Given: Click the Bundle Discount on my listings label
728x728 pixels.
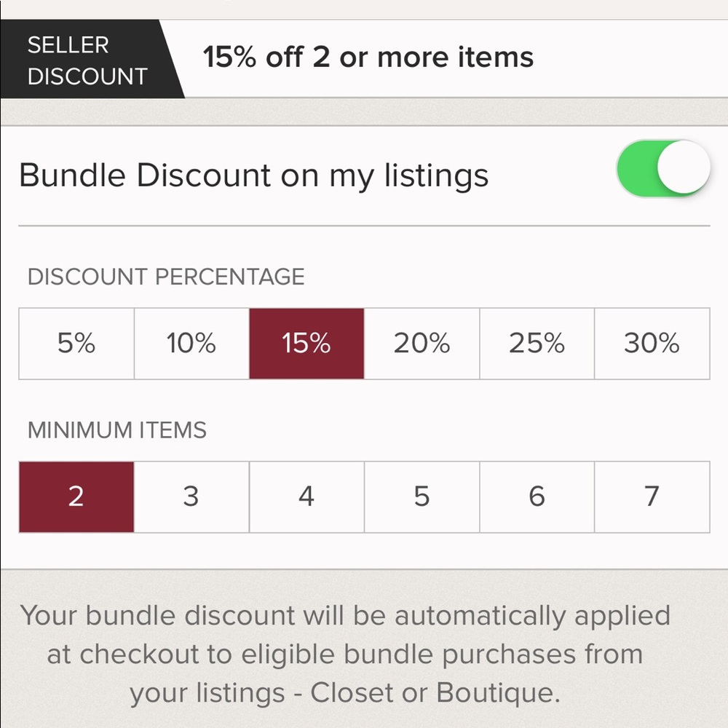Looking at the screenshot, I should coord(255,175).
